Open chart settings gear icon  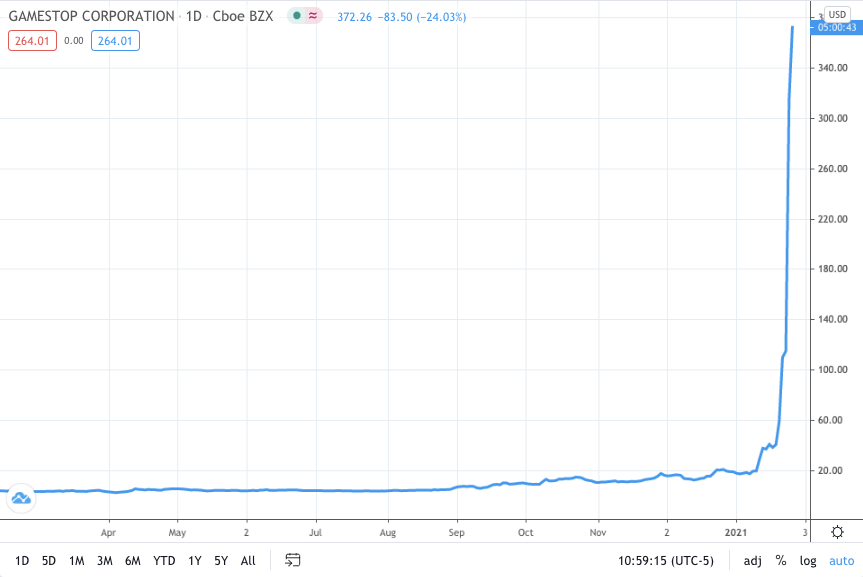837,532
